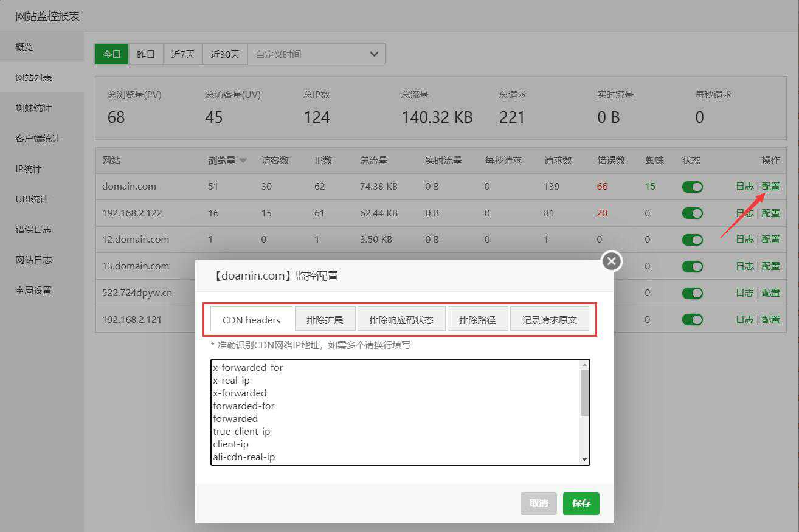Open 全局设置 in the sidebar

coord(42,290)
